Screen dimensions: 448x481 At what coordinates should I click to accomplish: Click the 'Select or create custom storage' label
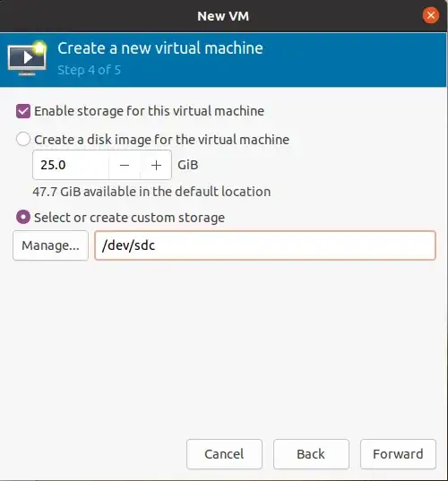click(x=130, y=218)
